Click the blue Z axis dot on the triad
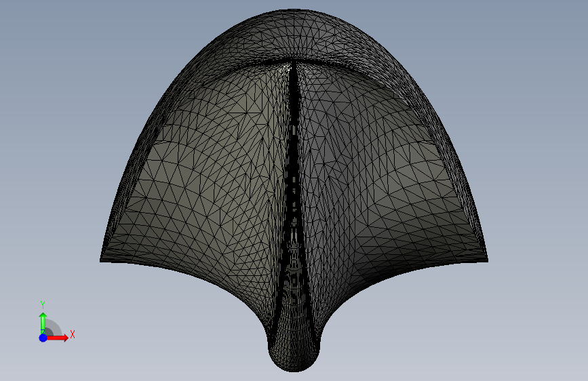588x381 pixels. click(x=43, y=338)
